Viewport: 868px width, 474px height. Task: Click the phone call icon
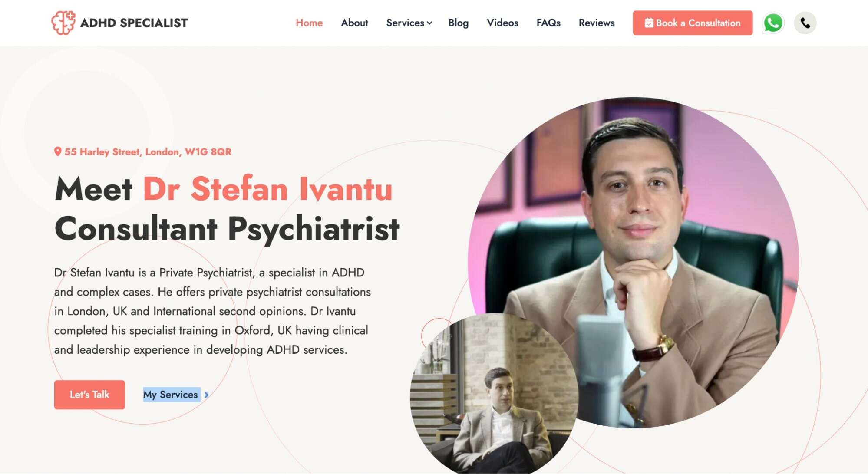[805, 23]
